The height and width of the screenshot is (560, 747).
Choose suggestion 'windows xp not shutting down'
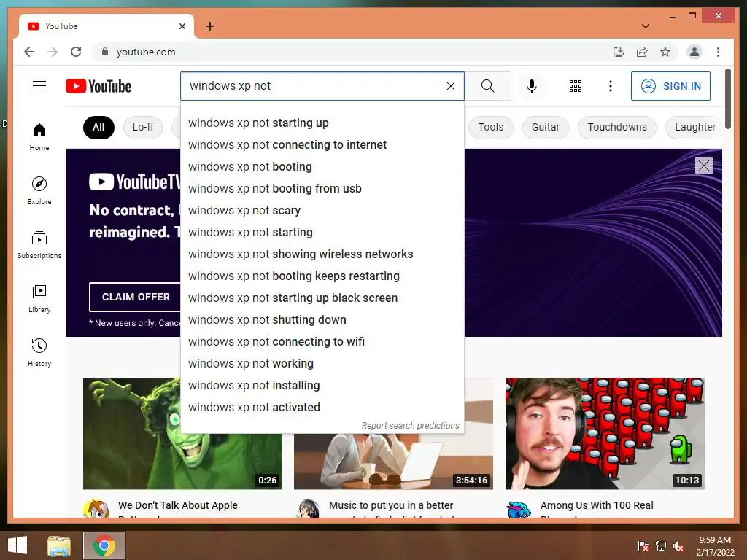[322, 320]
